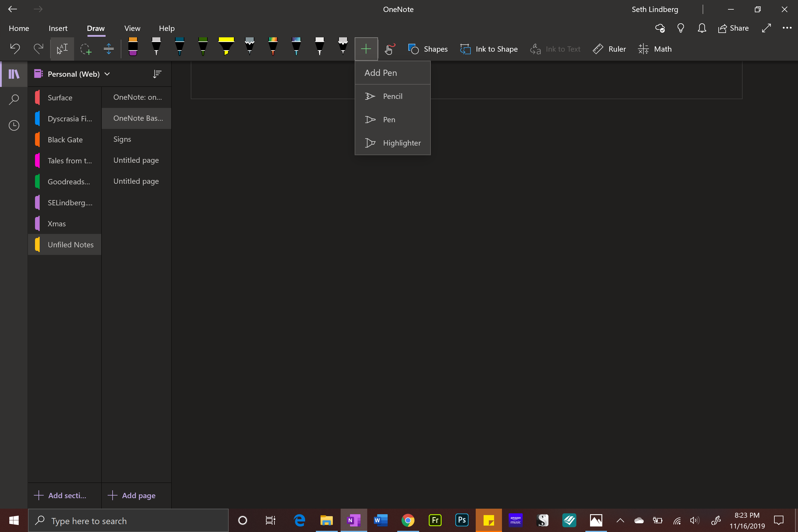Open the page sort options

157,74
